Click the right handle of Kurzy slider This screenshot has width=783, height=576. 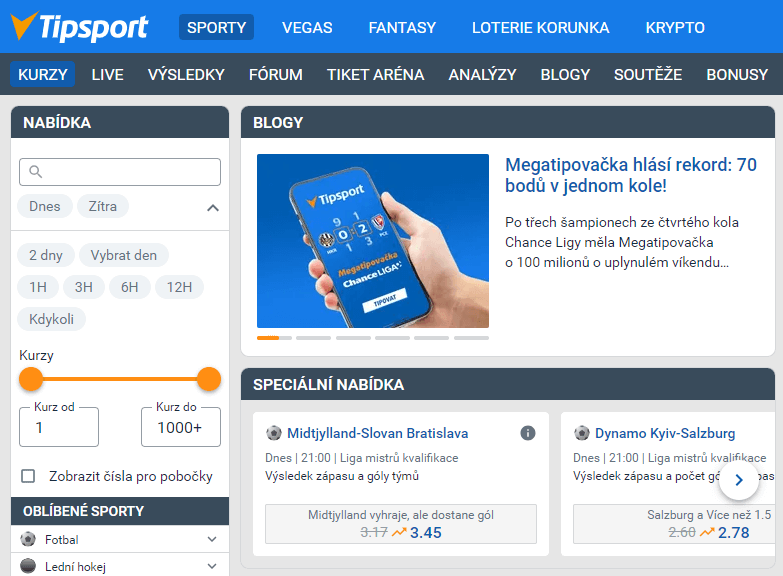209,379
